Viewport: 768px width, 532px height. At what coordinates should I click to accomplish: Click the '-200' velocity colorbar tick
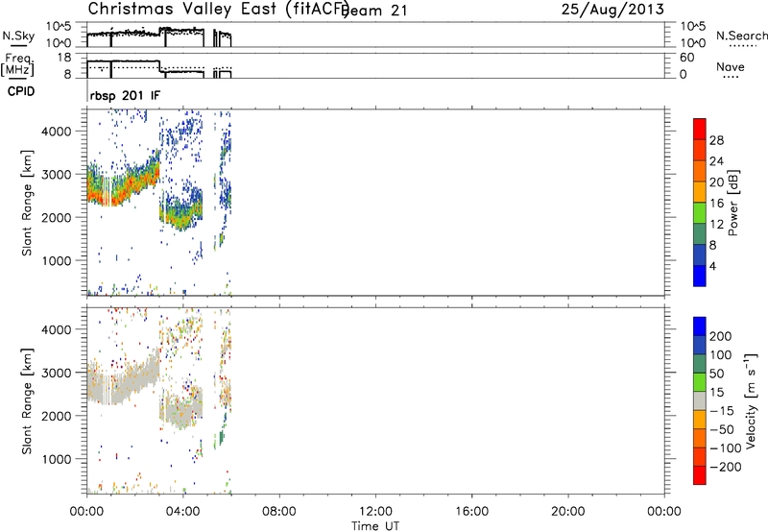click(725, 467)
